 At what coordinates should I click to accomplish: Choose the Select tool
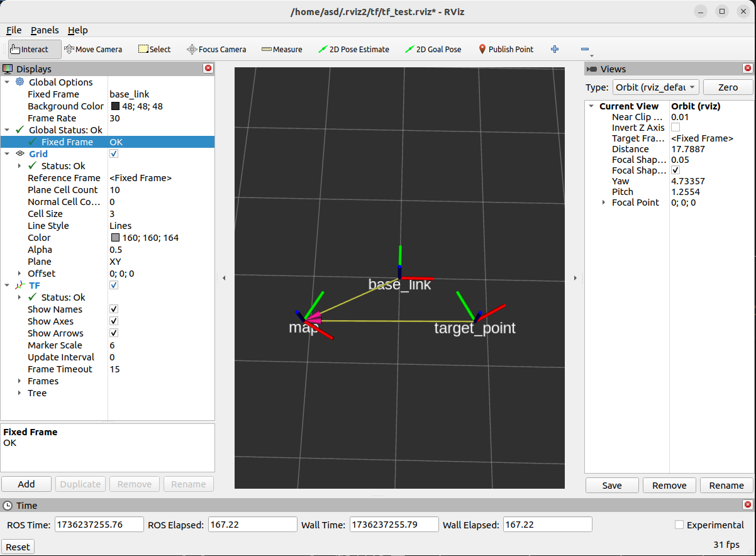[154, 49]
